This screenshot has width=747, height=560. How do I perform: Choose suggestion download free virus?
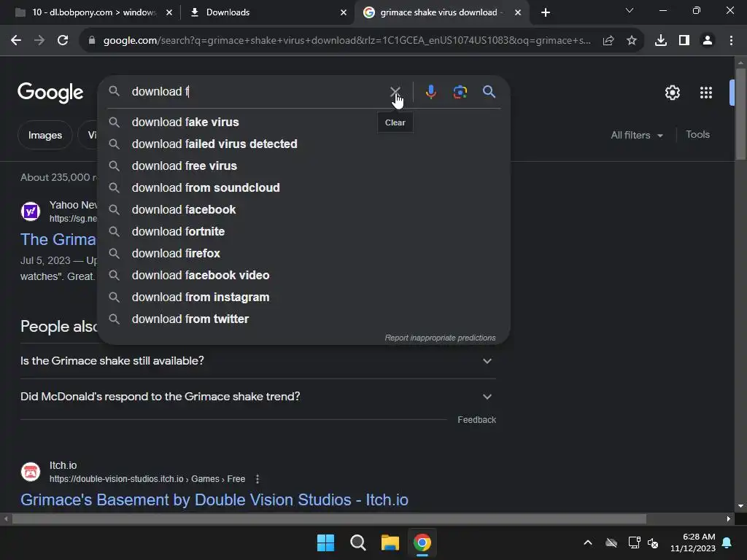(x=303, y=166)
